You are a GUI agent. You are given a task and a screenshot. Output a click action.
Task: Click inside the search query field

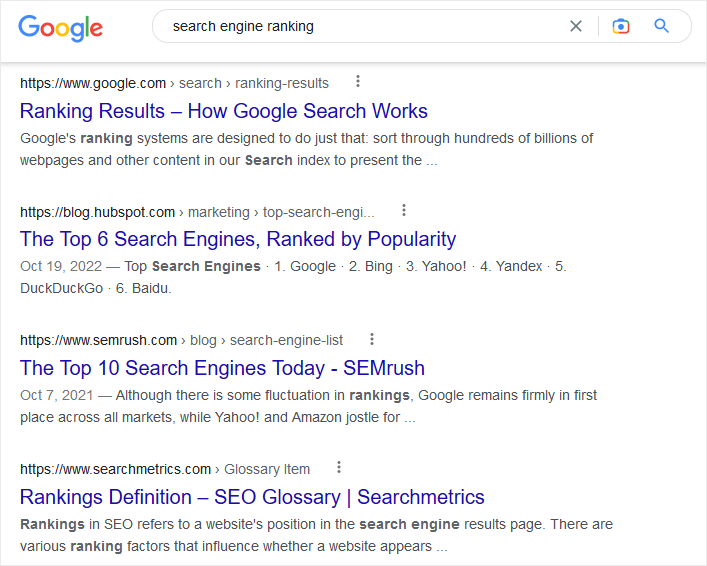click(360, 26)
